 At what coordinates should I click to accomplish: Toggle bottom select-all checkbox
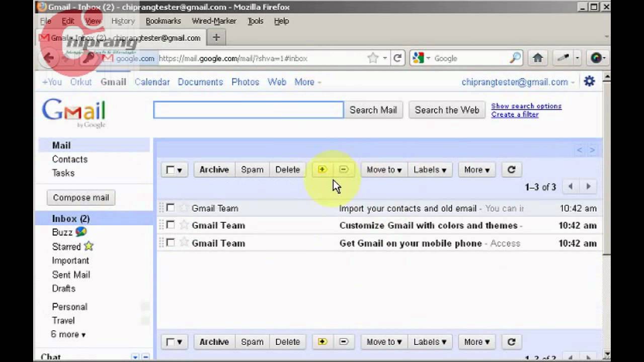pyautogui.click(x=170, y=342)
